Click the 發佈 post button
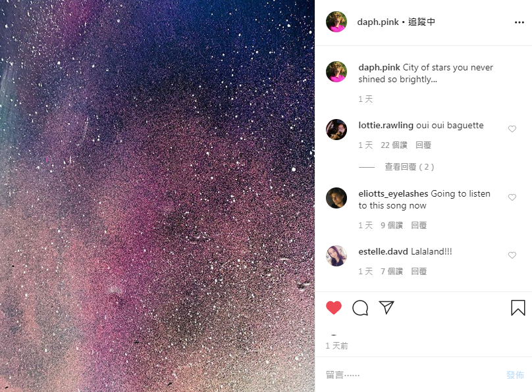Screen dimensions: 532x392 (x=515, y=375)
